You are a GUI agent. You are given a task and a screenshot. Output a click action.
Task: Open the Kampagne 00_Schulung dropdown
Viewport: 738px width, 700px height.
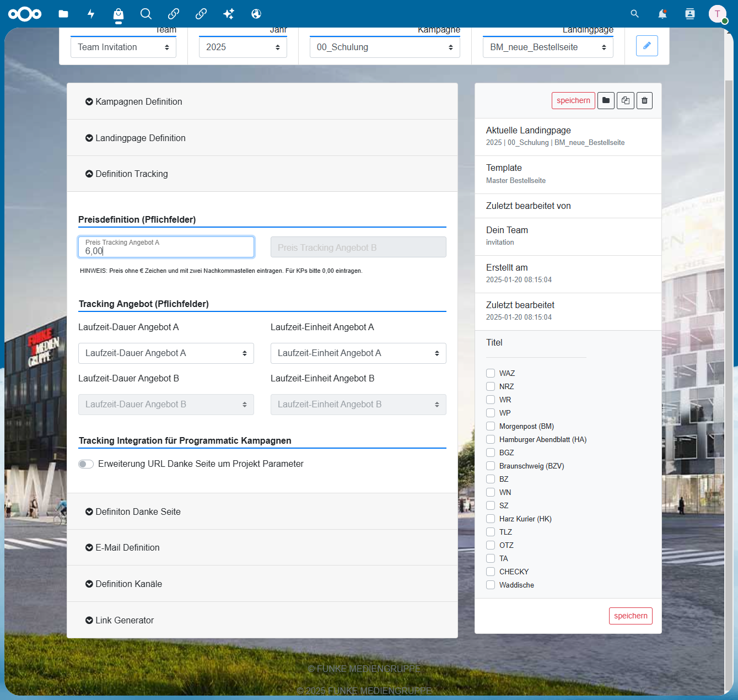(385, 47)
